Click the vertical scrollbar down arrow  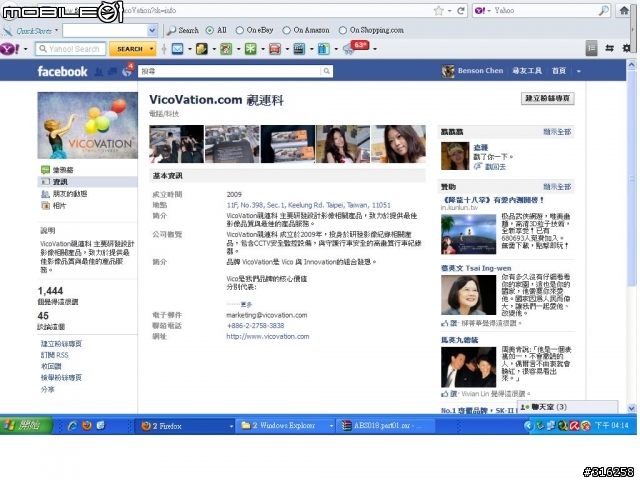(x=631, y=408)
